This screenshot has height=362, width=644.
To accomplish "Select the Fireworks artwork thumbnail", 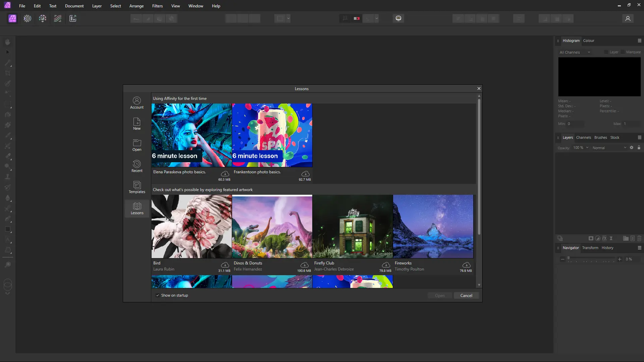I will click(x=433, y=227).
